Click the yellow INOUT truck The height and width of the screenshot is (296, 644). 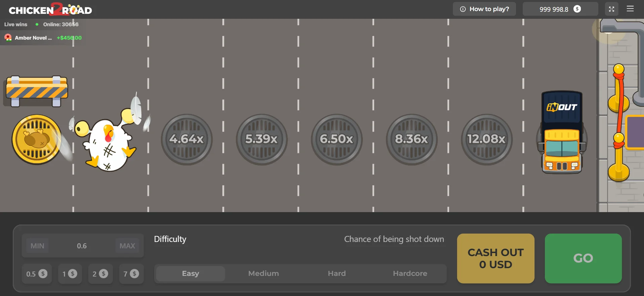click(562, 132)
